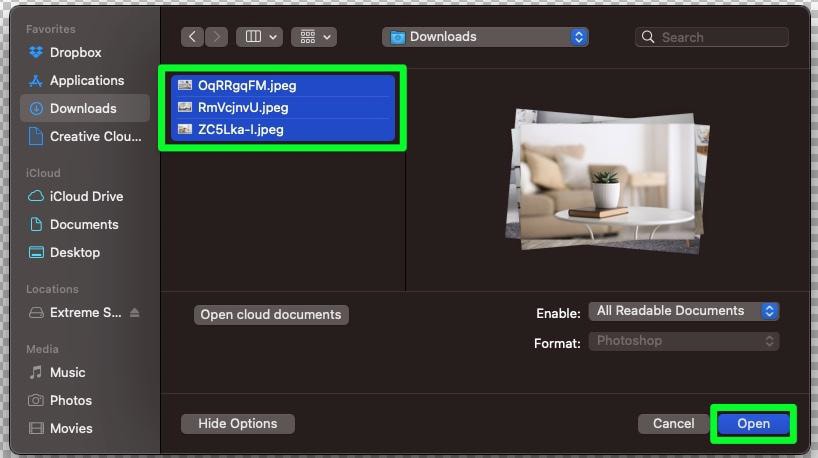Click the Format Photoshop dropdown

pyautogui.click(x=684, y=341)
